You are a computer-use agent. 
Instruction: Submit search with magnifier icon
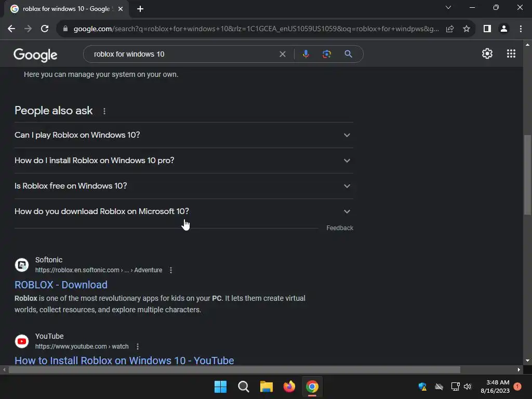tap(348, 54)
